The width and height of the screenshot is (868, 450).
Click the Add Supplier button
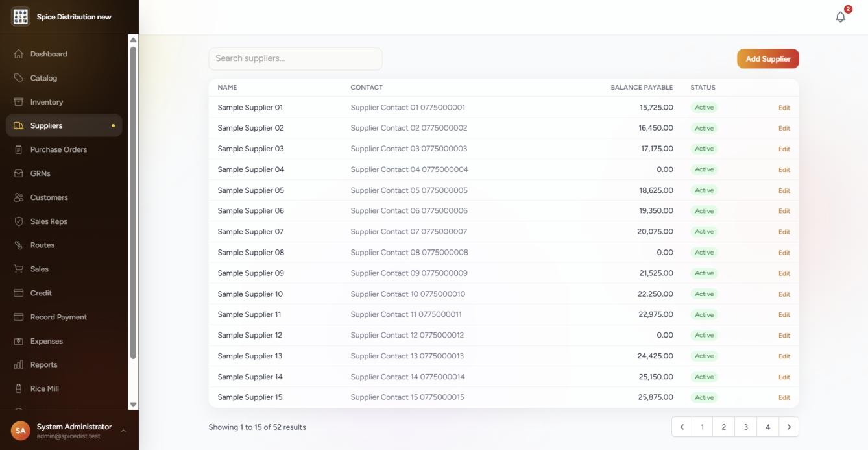[768, 59]
